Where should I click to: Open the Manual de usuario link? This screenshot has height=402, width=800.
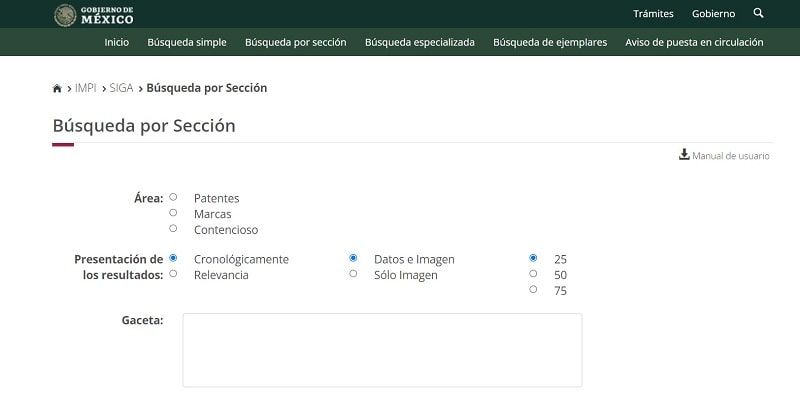(x=731, y=156)
